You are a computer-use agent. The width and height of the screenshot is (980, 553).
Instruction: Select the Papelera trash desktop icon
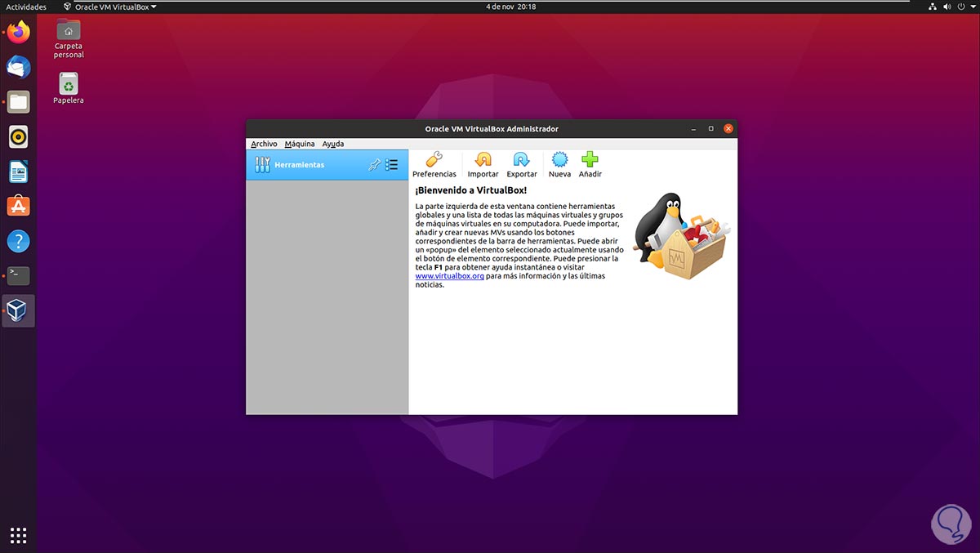pyautogui.click(x=69, y=88)
